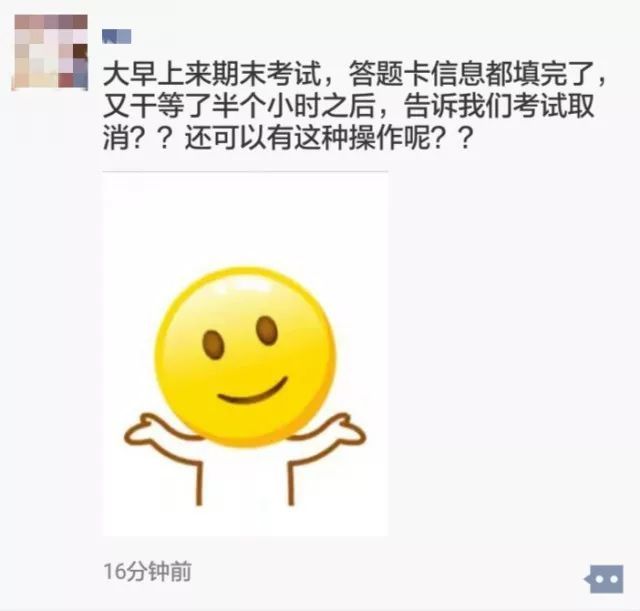The width and height of the screenshot is (640, 611).
Task: Tap the yellow smiley face in the image
Action: point(245,356)
